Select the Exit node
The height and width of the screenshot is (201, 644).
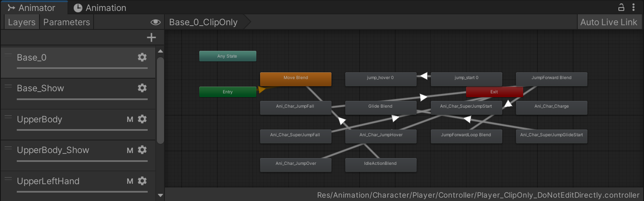[495, 92]
